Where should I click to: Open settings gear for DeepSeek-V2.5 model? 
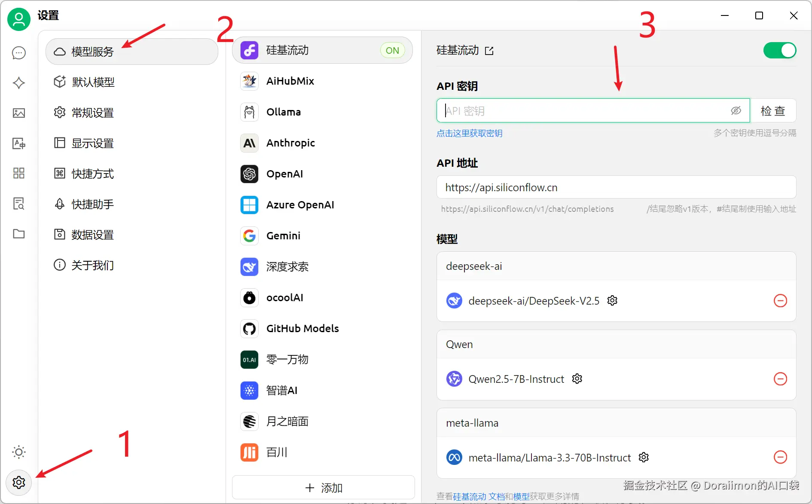coord(612,301)
